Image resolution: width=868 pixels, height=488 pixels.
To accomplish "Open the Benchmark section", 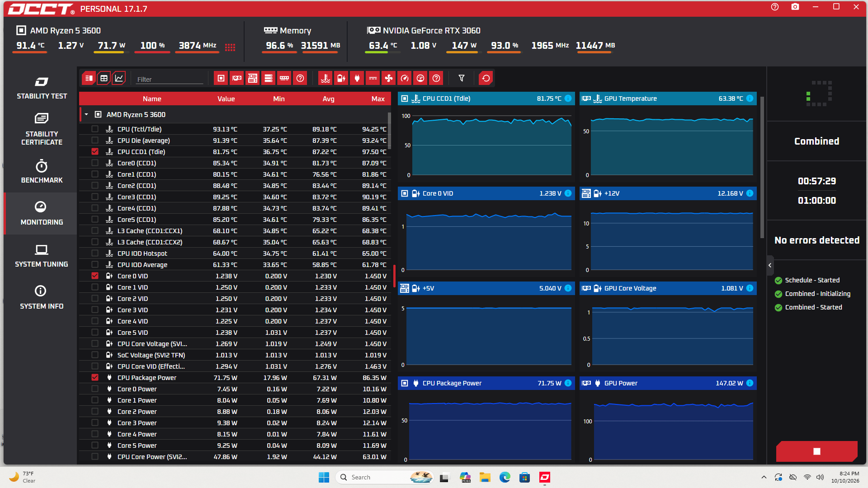I will pyautogui.click(x=42, y=172).
